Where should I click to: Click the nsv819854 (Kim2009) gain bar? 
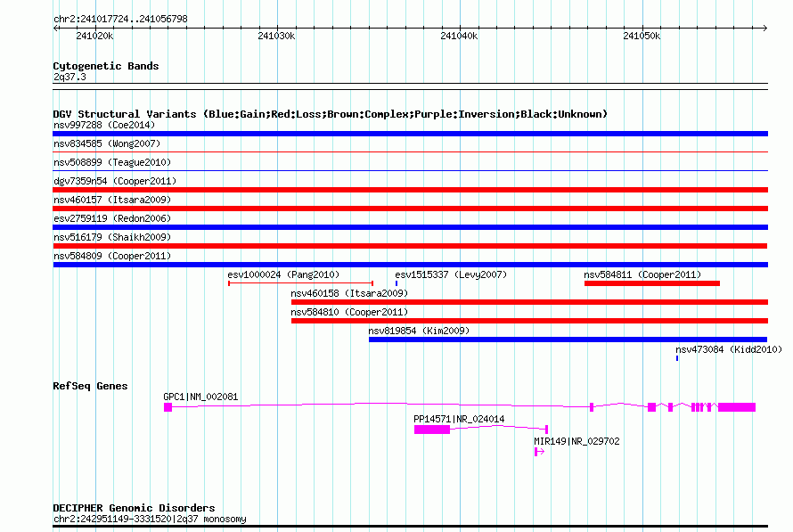tap(568, 340)
